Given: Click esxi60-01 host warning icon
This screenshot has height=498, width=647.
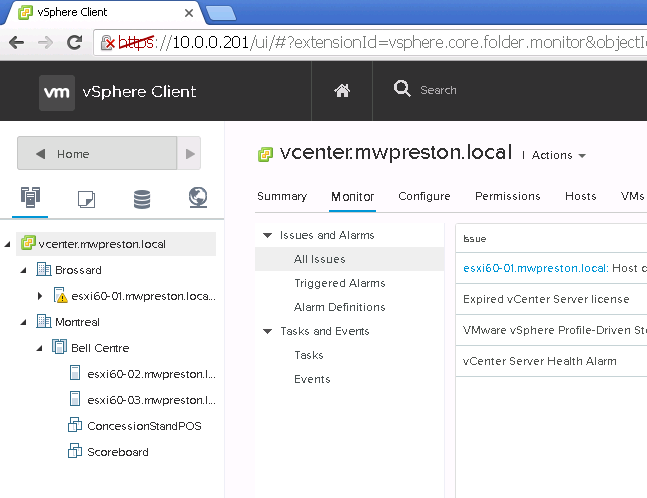Looking at the screenshot, I should [x=60, y=295].
